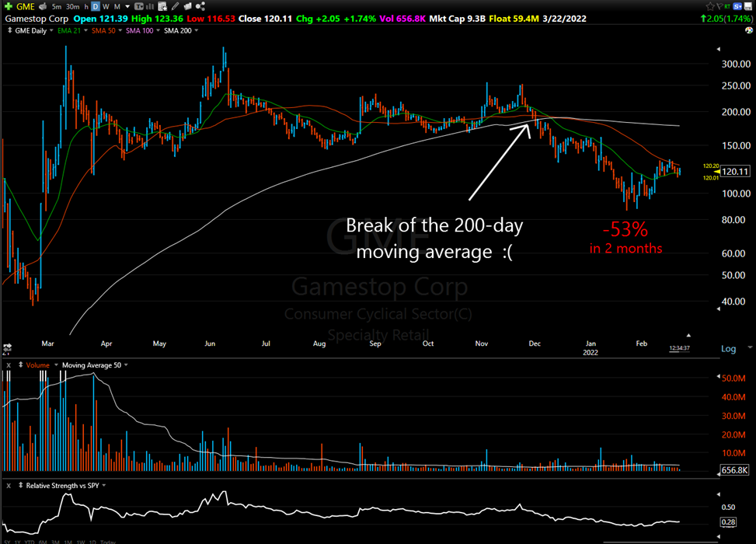This screenshot has height=544, width=756.
Task: Click the move arrows beside Relative Strength
Action: 21,486
